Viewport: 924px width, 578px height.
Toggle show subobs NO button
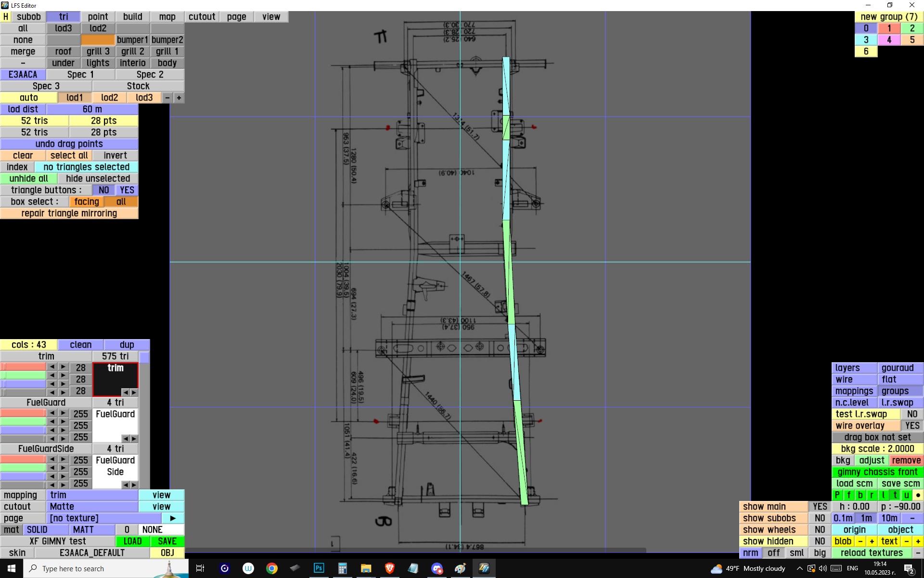(820, 518)
